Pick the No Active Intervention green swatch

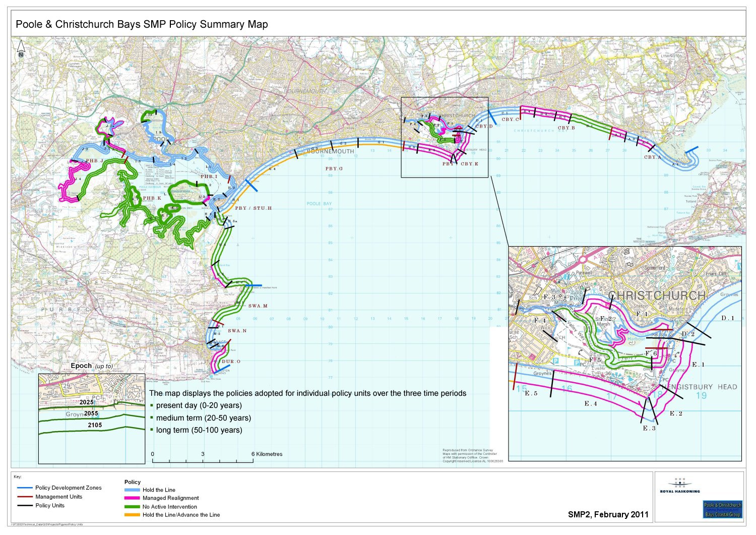point(132,507)
